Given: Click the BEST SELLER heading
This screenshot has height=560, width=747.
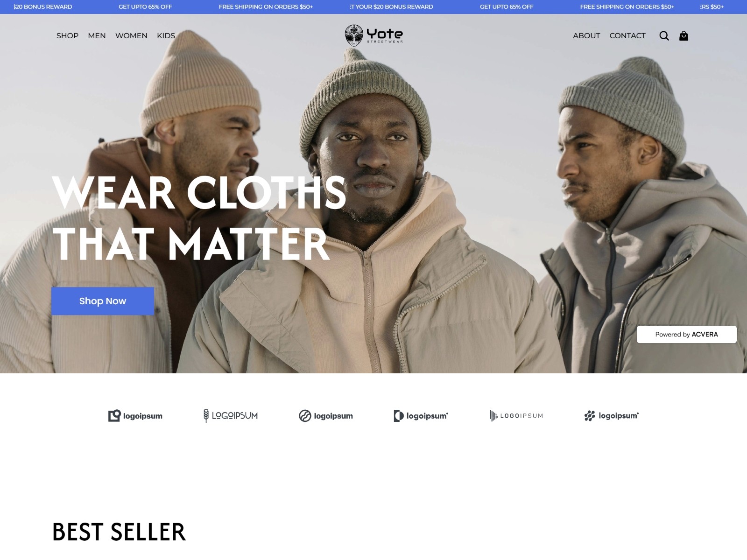Looking at the screenshot, I should coord(119,532).
